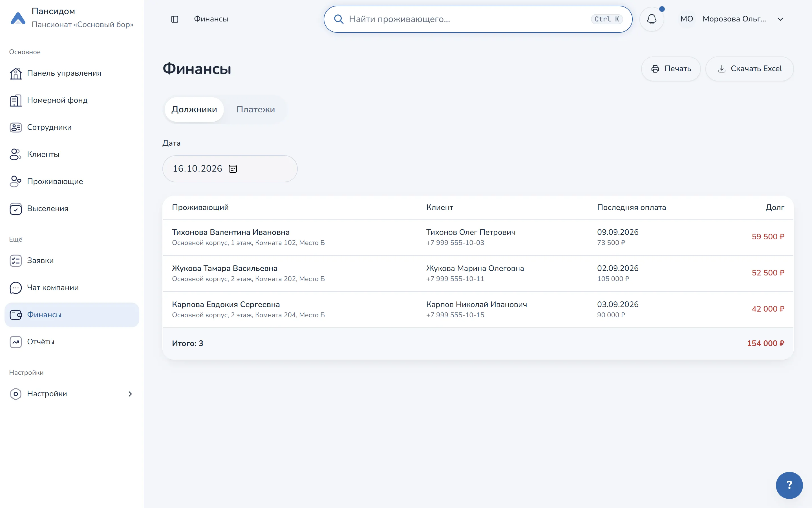This screenshot has width=812, height=508.
Task: Open the Морозова Ольга user dropdown
Action: (x=732, y=19)
